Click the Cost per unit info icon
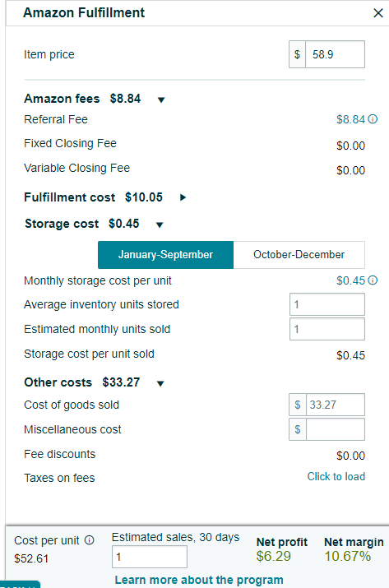This screenshot has width=389, height=588. point(90,540)
